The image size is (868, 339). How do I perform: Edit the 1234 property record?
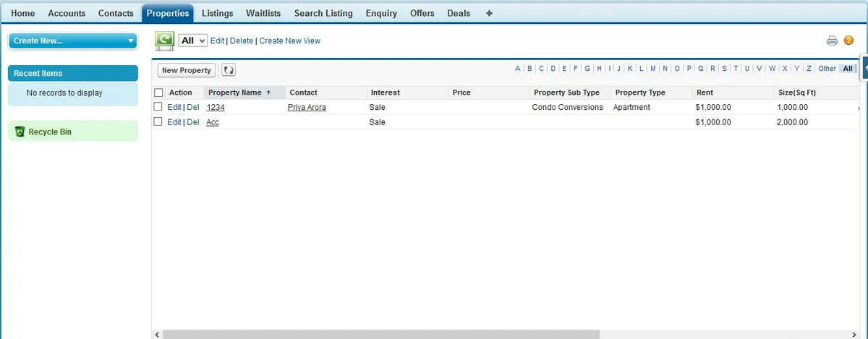(174, 107)
